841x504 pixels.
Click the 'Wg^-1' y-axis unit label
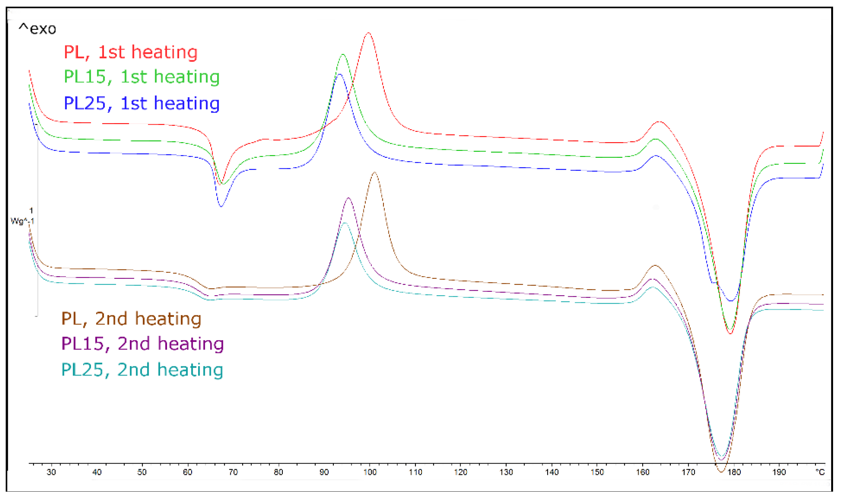coord(23,221)
